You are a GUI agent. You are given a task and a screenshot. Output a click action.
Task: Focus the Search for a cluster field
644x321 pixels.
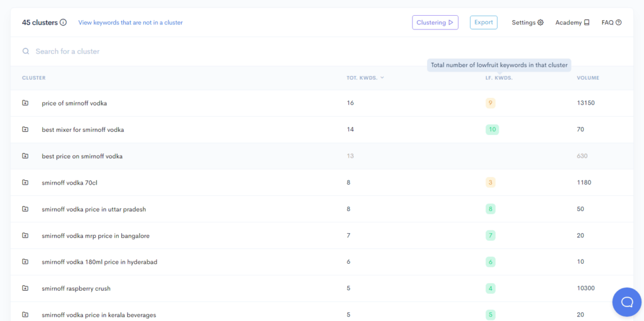[322, 52]
